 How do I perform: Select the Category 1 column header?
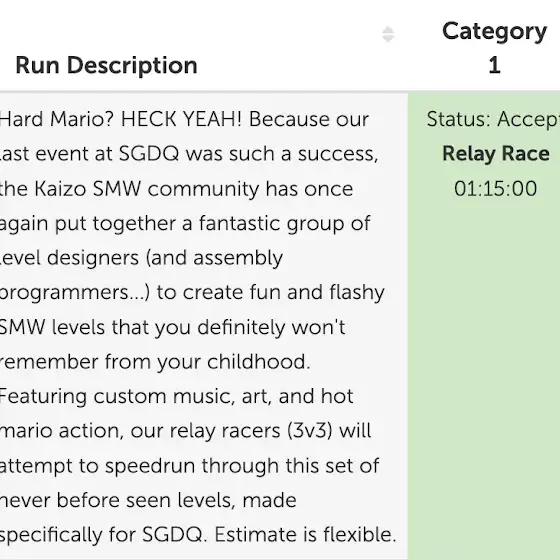tap(494, 48)
